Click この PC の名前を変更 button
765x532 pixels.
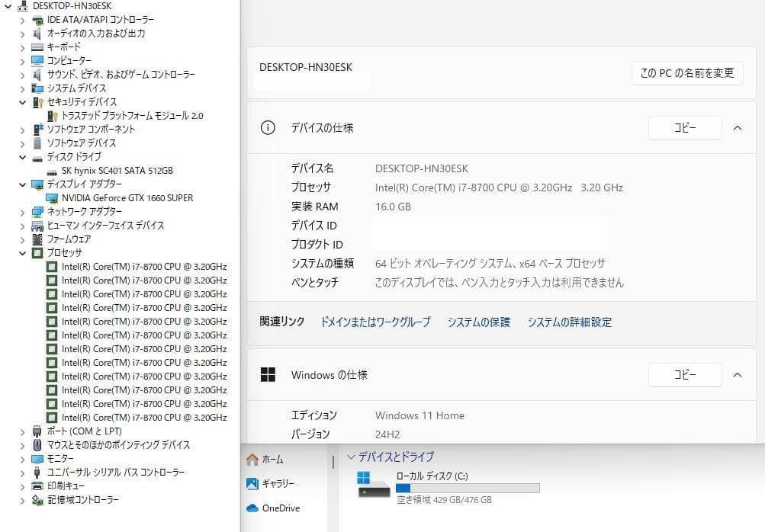click(686, 73)
